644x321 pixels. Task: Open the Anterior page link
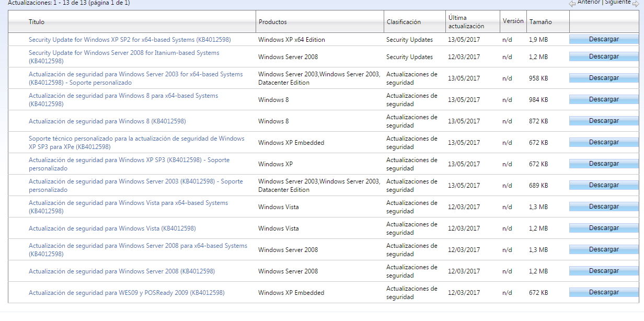[x=589, y=2]
